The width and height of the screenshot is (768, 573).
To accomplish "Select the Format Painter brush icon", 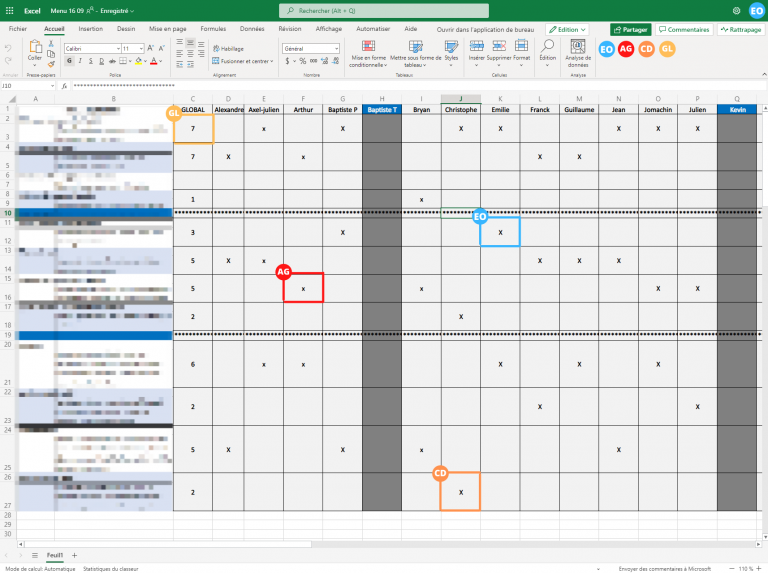I will (50, 64).
